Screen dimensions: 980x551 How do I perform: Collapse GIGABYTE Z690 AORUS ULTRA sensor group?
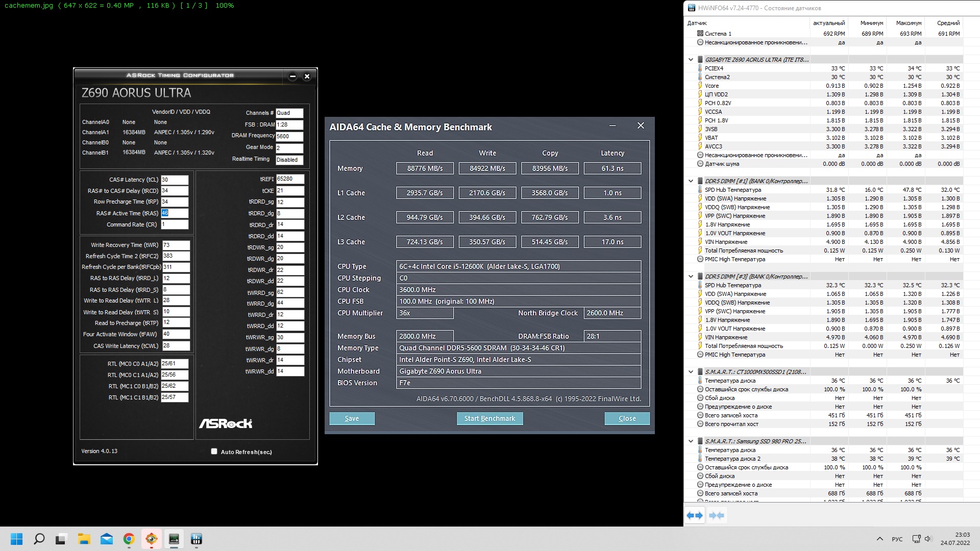click(691, 60)
